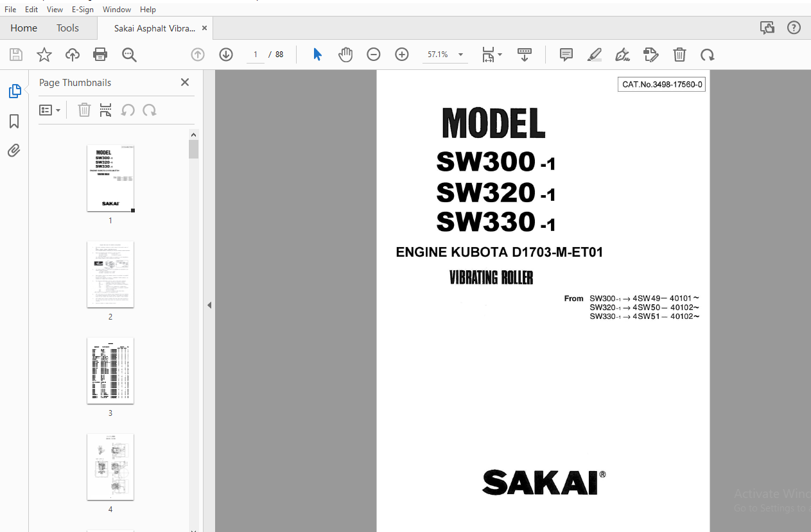Rotate thumbnails counterclockwise in panel
The image size is (811, 532).
coord(128,110)
